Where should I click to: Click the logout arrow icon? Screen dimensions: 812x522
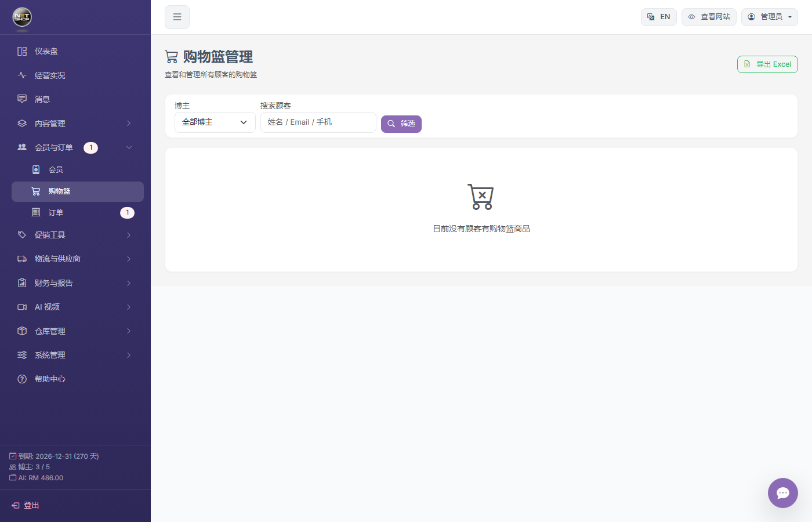click(16, 506)
